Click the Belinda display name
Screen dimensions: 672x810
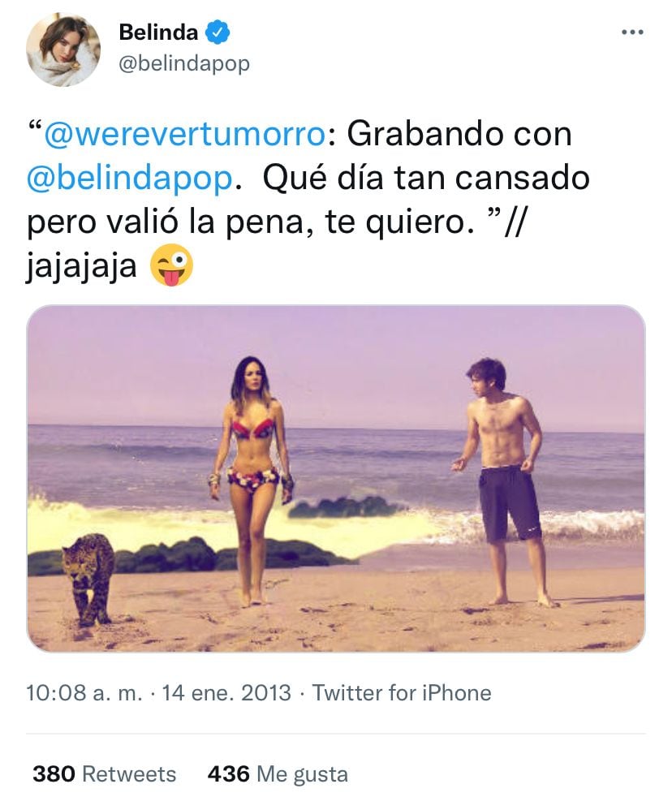[x=158, y=32]
